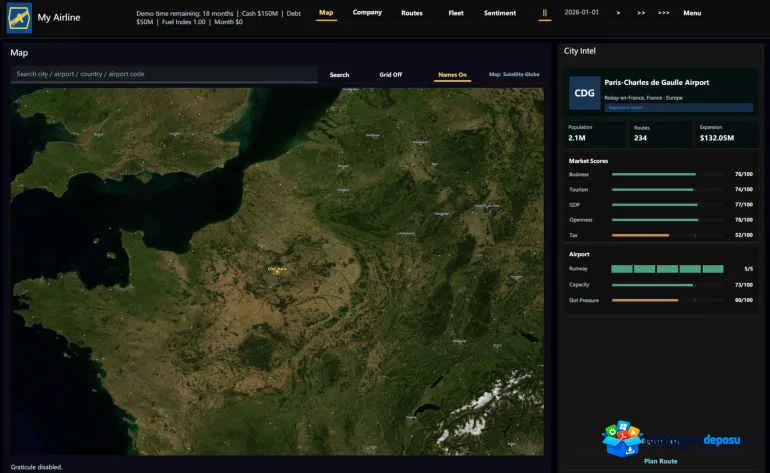Viewport: 770px width, 473px height.
Task: Click the Business market score bar
Action: click(x=666, y=174)
